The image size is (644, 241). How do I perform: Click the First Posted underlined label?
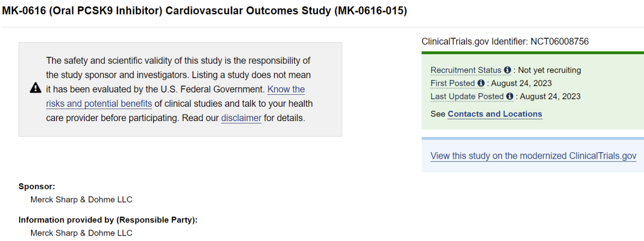point(453,84)
